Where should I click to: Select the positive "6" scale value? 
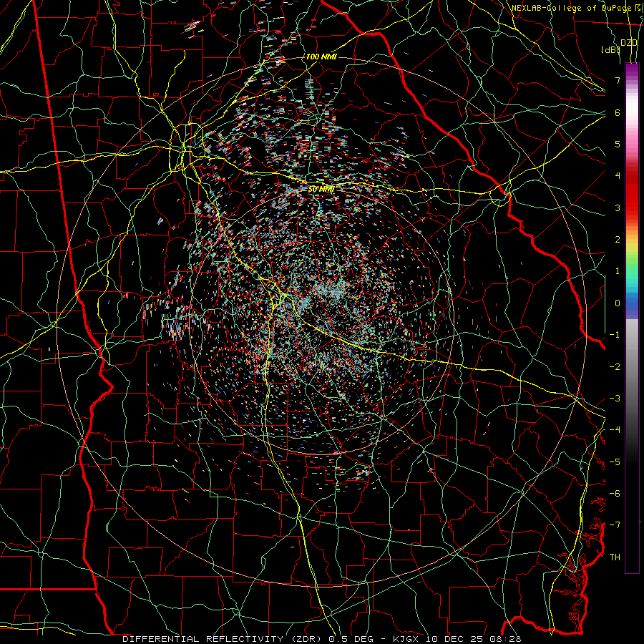[618, 112]
